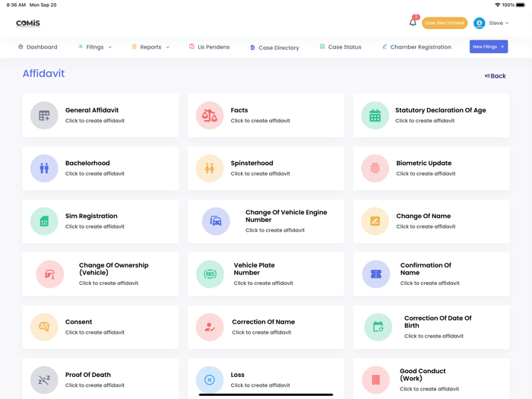Image resolution: width=532 pixels, height=399 pixels.
Task: Go to the Dashboard tab
Action: [x=38, y=47]
